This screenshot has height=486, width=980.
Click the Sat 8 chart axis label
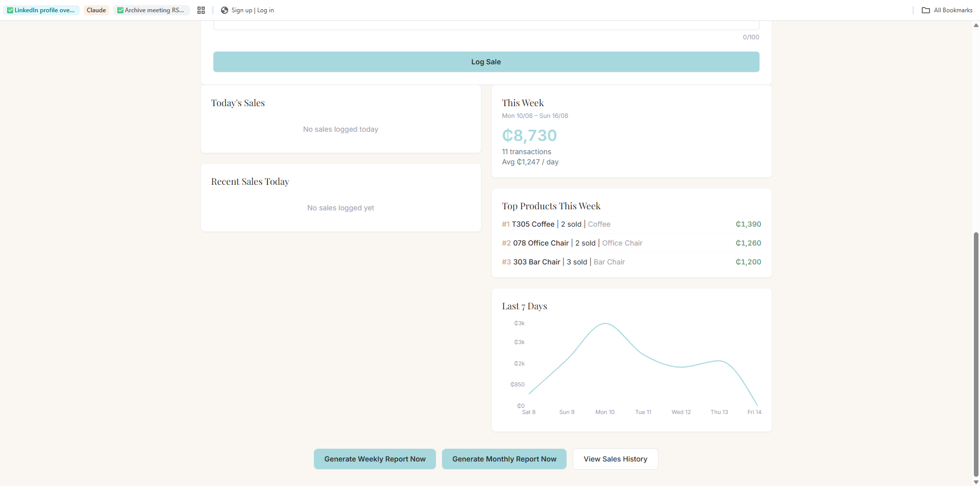(529, 412)
